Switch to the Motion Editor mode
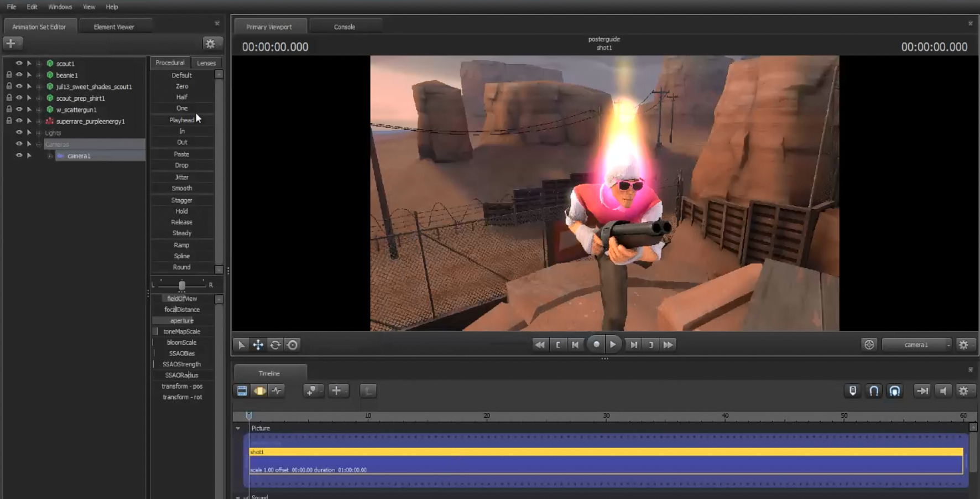Image resolution: width=980 pixels, height=499 pixels. click(259, 391)
